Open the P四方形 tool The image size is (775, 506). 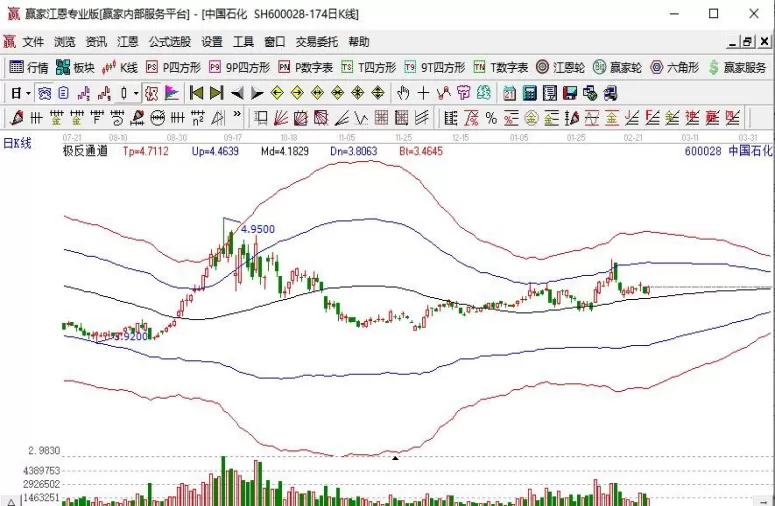point(173,67)
